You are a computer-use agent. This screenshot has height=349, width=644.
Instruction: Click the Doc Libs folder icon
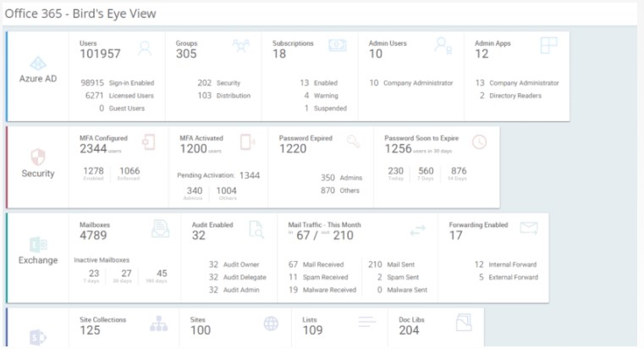pyautogui.click(x=464, y=322)
